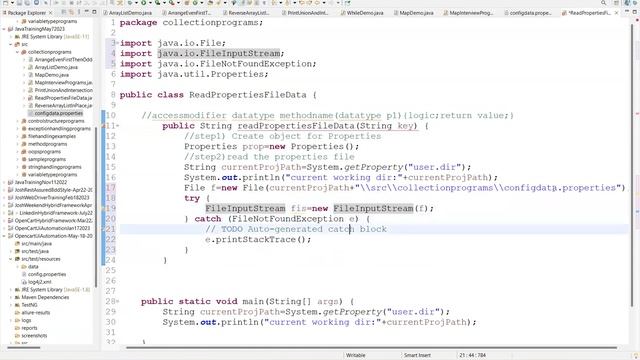
Task: Select ArrayListDemo.java in Package Explorer
Action: (56, 67)
